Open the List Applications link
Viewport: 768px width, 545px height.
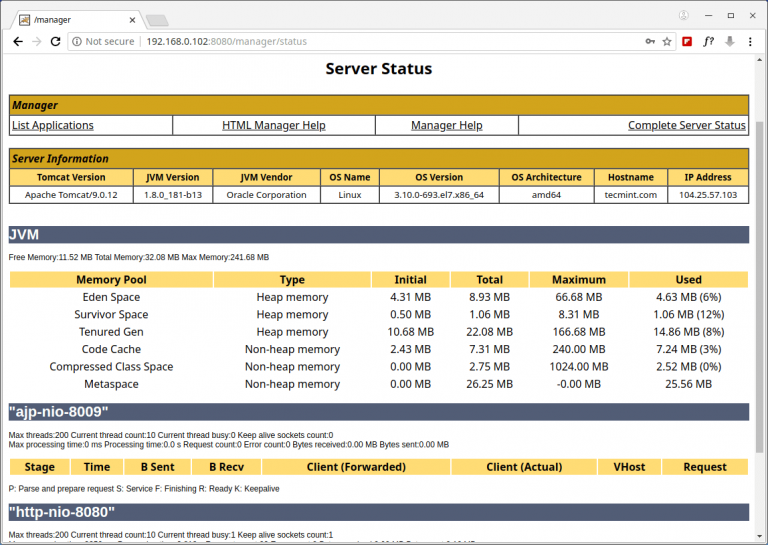pyautogui.click(x=53, y=125)
